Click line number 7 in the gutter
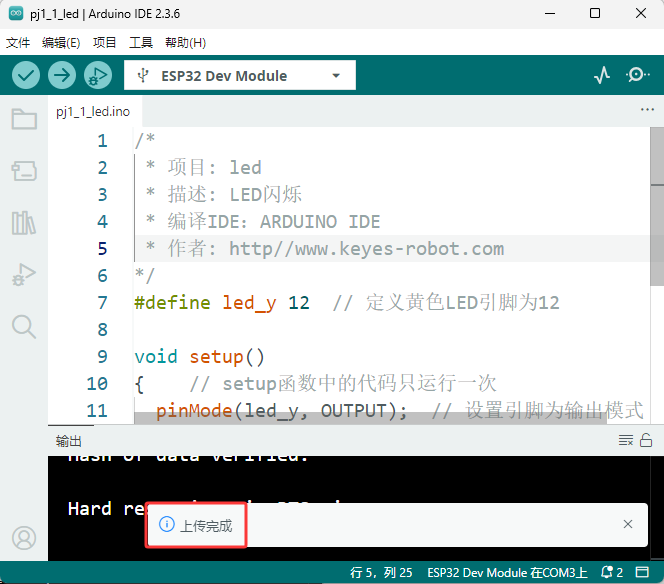This screenshot has width=664, height=584. click(102, 303)
